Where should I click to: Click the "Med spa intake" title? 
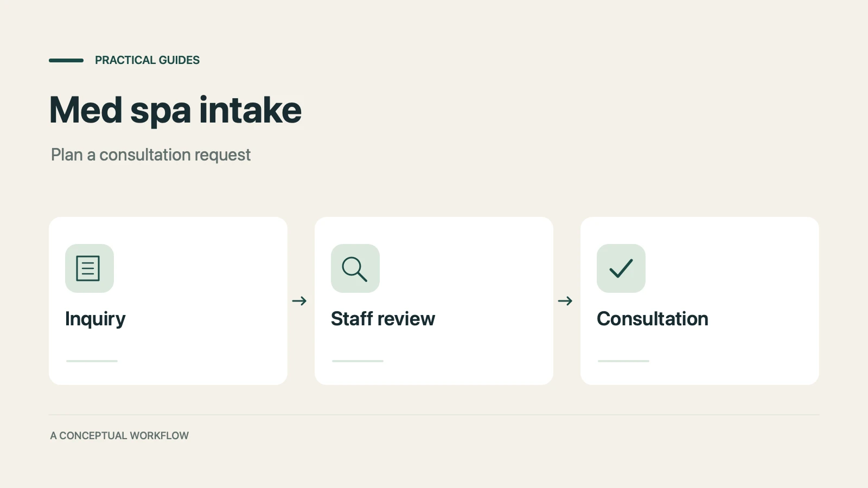[x=175, y=111]
